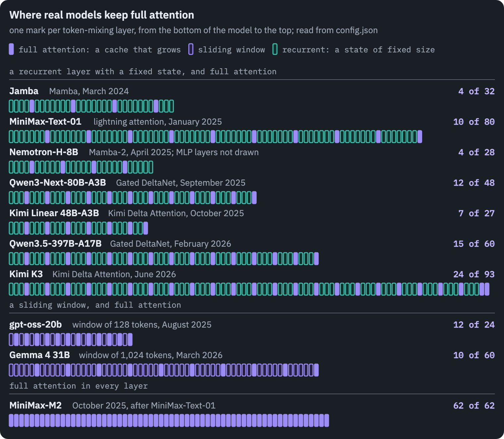Select the legend text 'recurrent: a state of fixed size'
The height and width of the screenshot is (439, 504).
[358, 50]
